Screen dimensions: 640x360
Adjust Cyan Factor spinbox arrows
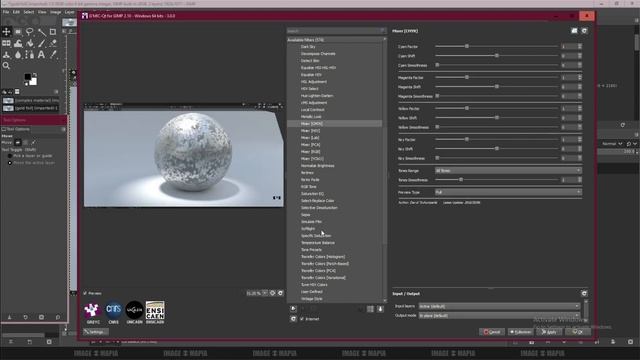click(x=580, y=47)
